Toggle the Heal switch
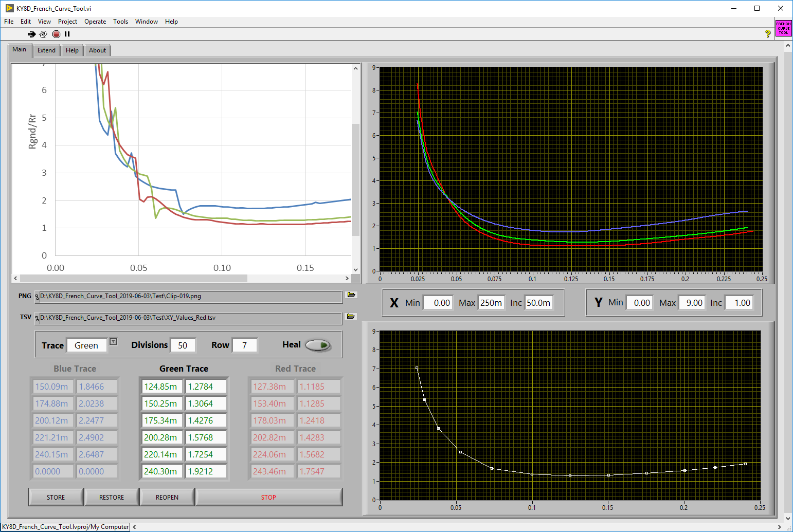The height and width of the screenshot is (532, 793). coord(318,345)
